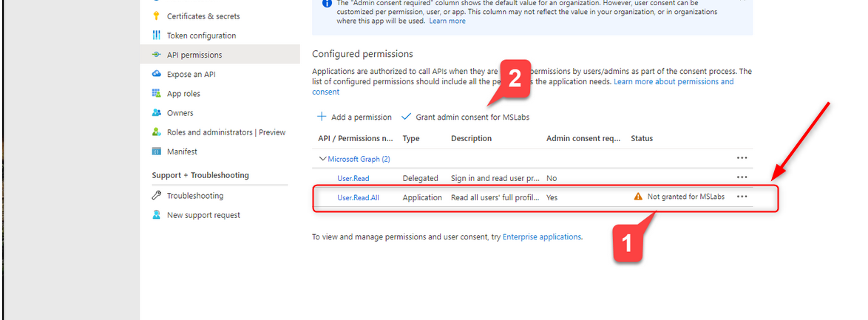Screen dimensions: 868x320
Task: Open the Enterprise applications link
Action: click(x=542, y=236)
